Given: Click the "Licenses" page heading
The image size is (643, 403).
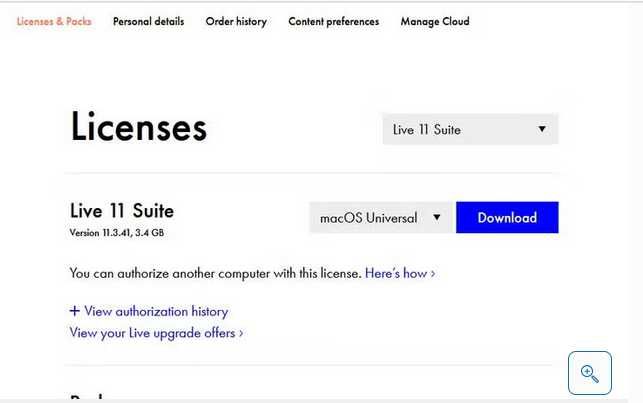Looking at the screenshot, I should tap(139, 127).
